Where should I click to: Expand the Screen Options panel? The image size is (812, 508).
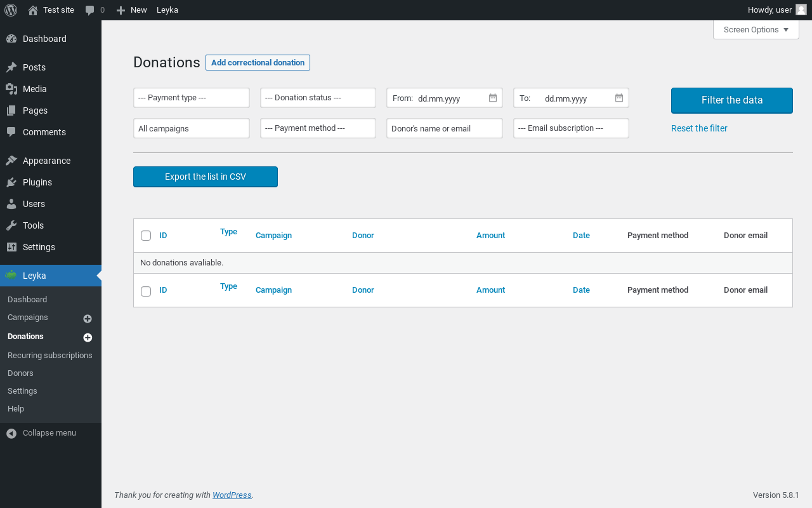756,30
